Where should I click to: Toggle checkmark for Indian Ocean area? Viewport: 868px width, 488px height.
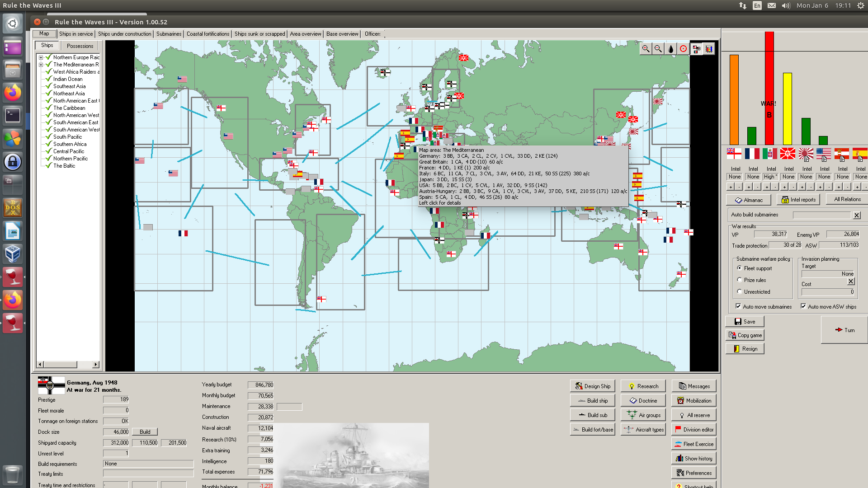point(49,79)
